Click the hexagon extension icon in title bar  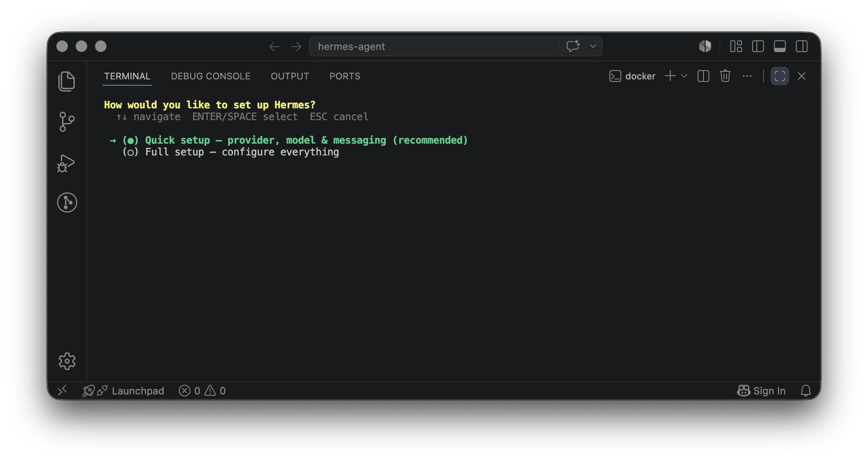[705, 46]
